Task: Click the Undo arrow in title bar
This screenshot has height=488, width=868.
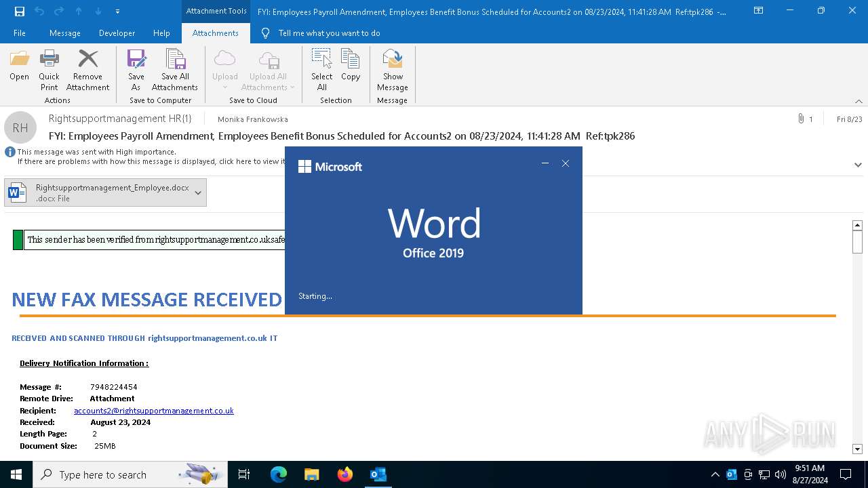Action: (39, 12)
